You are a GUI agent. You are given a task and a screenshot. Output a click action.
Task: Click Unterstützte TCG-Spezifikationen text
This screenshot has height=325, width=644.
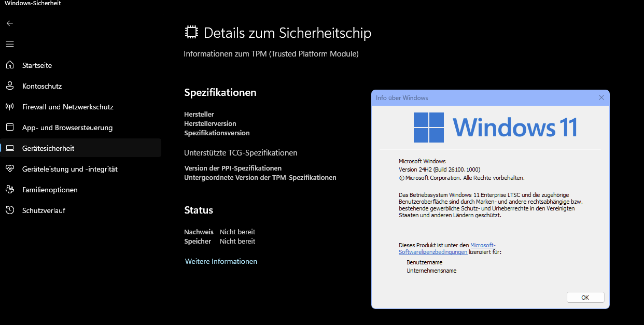(x=241, y=153)
